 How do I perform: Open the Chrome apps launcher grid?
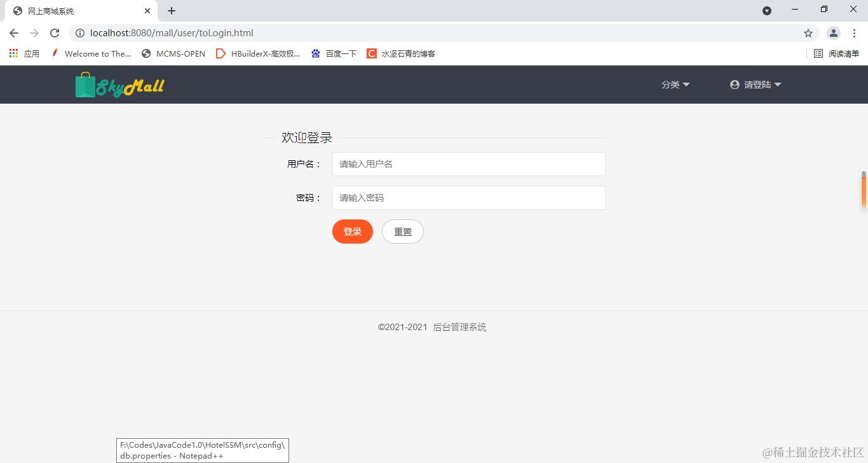point(13,53)
